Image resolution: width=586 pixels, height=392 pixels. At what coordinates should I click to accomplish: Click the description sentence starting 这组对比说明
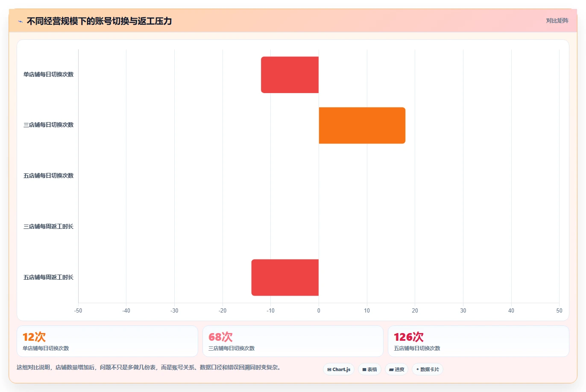149,367
